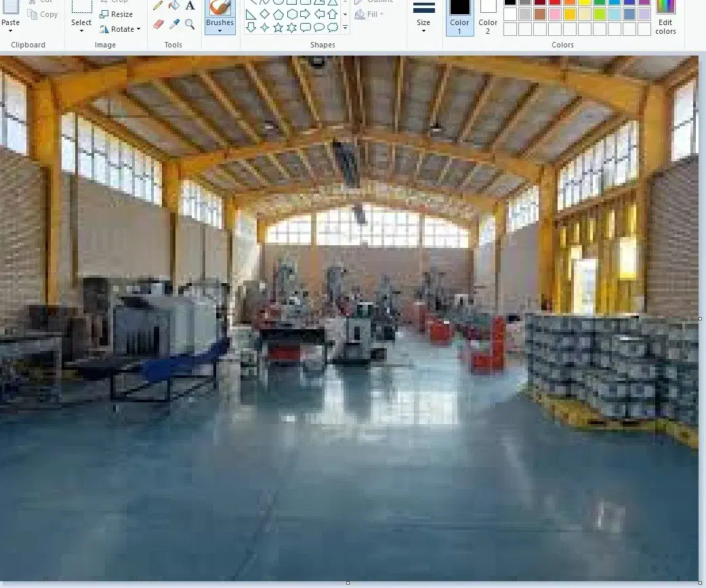This screenshot has width=706, height=588.
Task: Expand the Shapes gallery list
Action: pyautogui.click(x=345, y=28)
